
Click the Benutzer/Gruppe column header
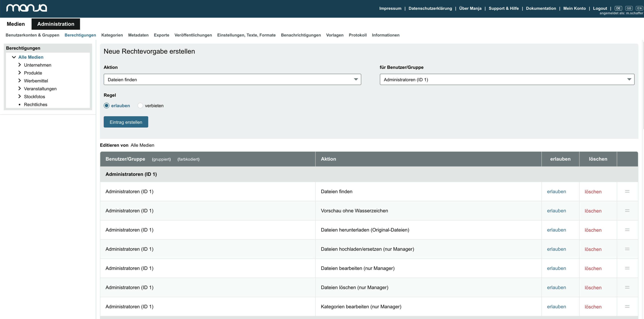(x=125, y=159)
